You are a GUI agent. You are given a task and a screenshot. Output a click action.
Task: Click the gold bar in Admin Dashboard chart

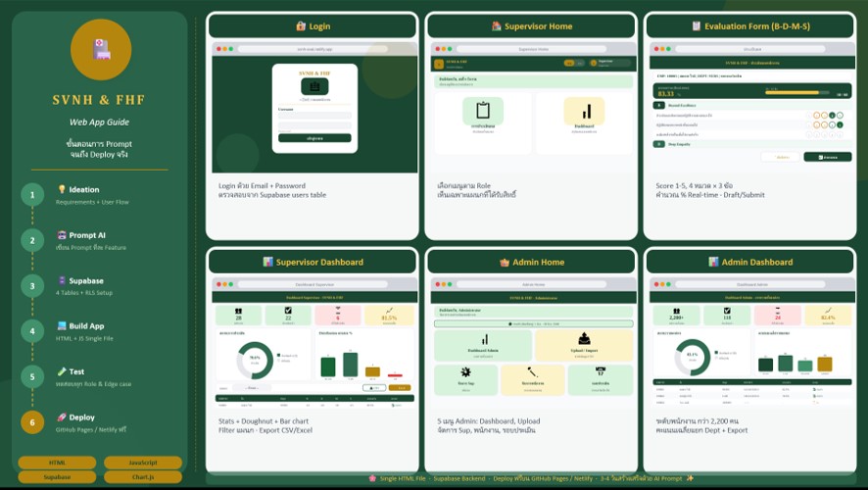825,364
